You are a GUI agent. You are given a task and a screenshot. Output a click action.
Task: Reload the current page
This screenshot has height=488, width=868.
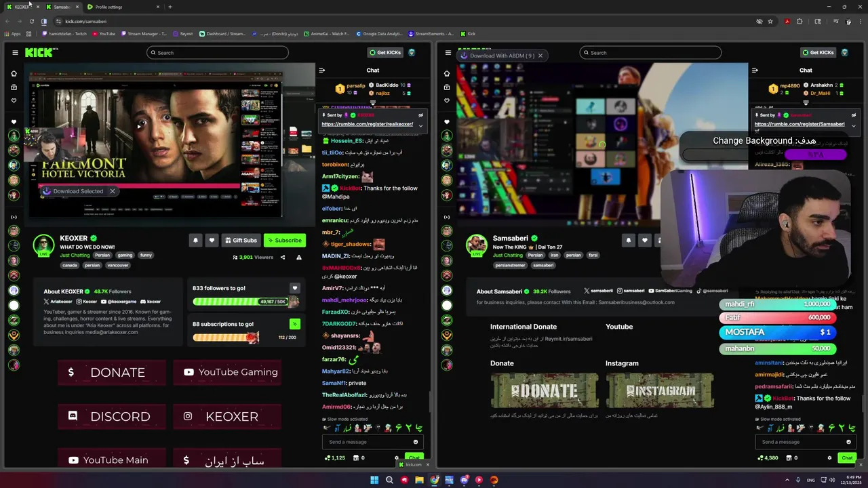(31, 21)
